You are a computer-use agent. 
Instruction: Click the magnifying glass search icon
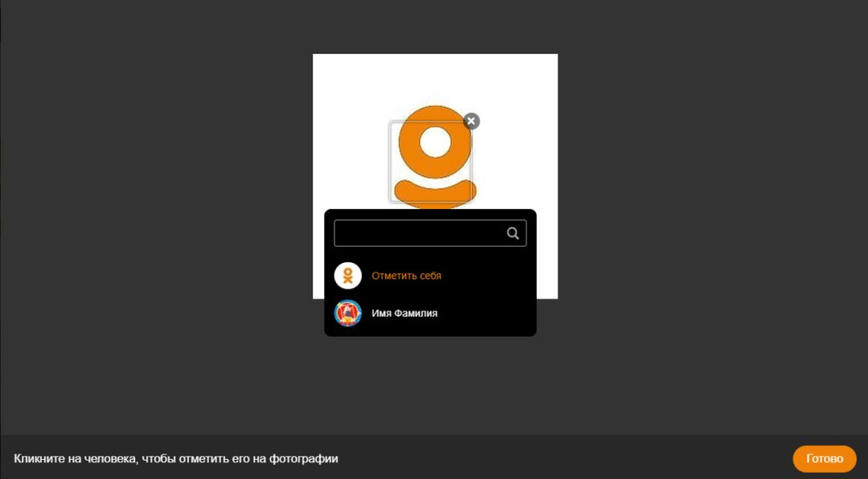click(x=513, y=233)
